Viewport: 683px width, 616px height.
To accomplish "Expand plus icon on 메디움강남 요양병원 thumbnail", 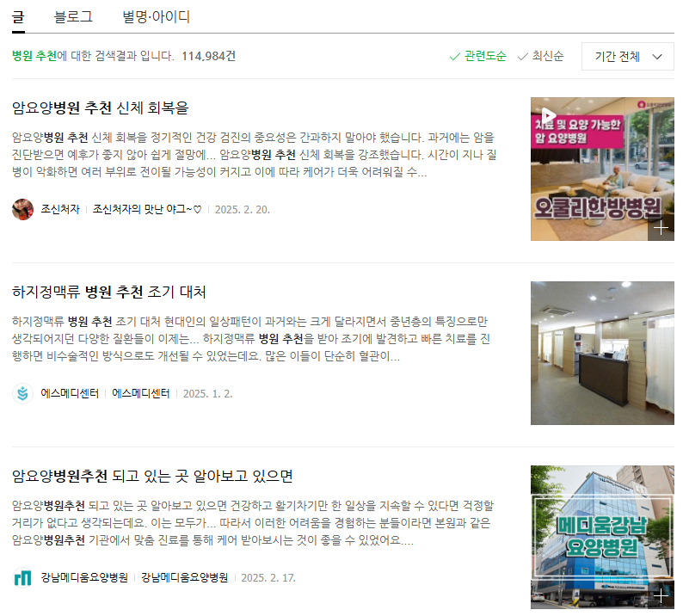I will click(661, 596).
